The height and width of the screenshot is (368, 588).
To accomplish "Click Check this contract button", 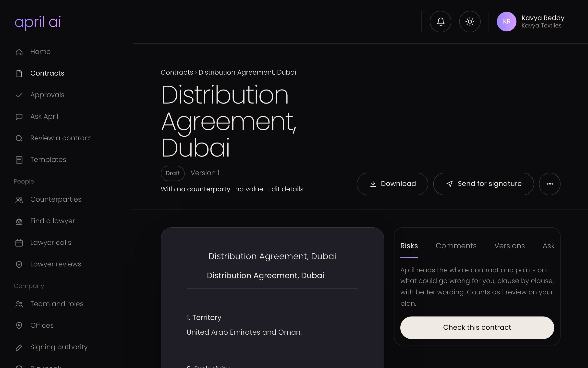I will pos(477,328).
